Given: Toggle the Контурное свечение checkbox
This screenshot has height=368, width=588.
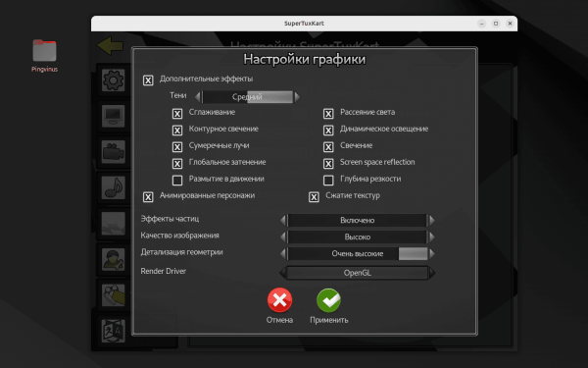Looking at the screenshot, I should (177, 131).
